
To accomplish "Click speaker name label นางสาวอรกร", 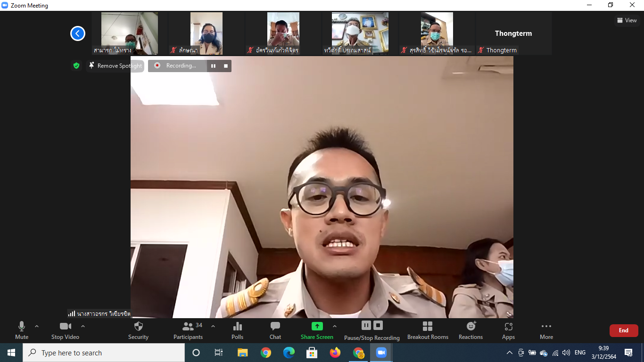I will coord(99,313).
